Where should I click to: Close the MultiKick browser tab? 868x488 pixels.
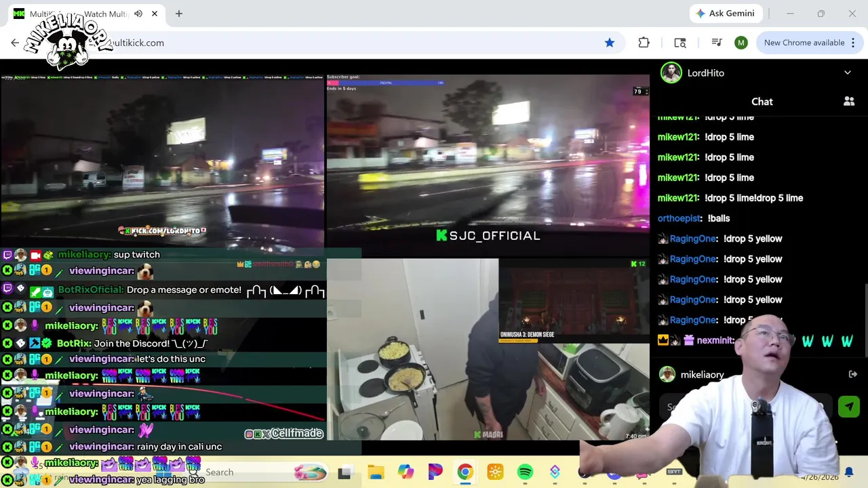tap(155, 14)
